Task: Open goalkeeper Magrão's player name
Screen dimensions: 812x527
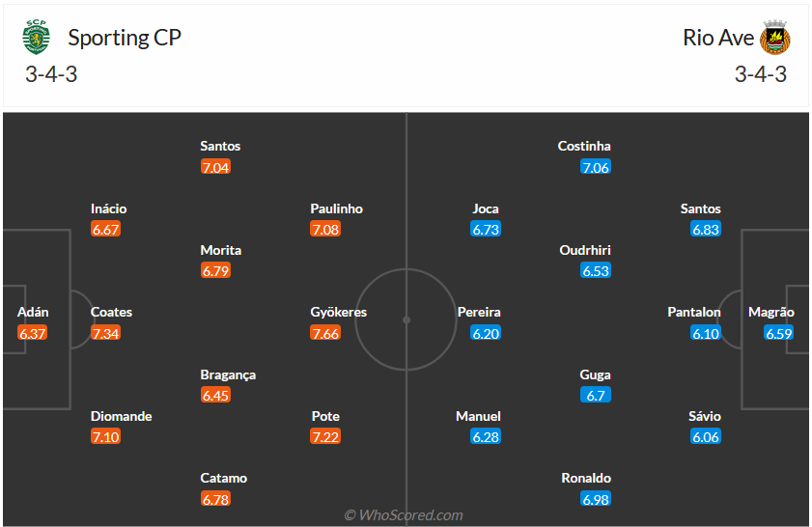Action: pyautogui.click(x=771, y=312)
